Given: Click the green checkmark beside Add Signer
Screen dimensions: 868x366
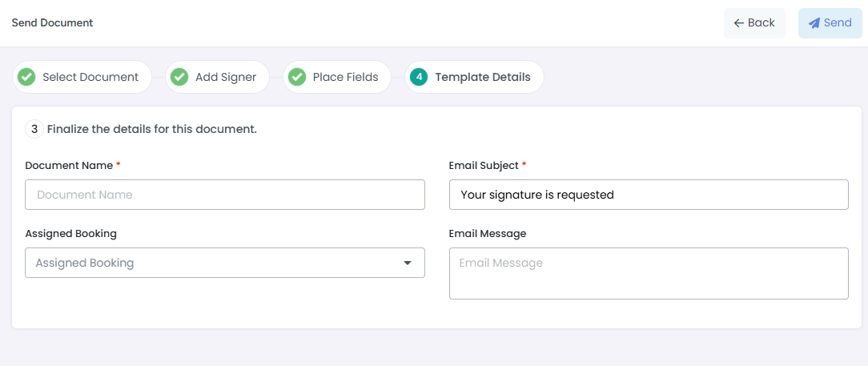Looking at the screenshot, I should coord(179,77).
